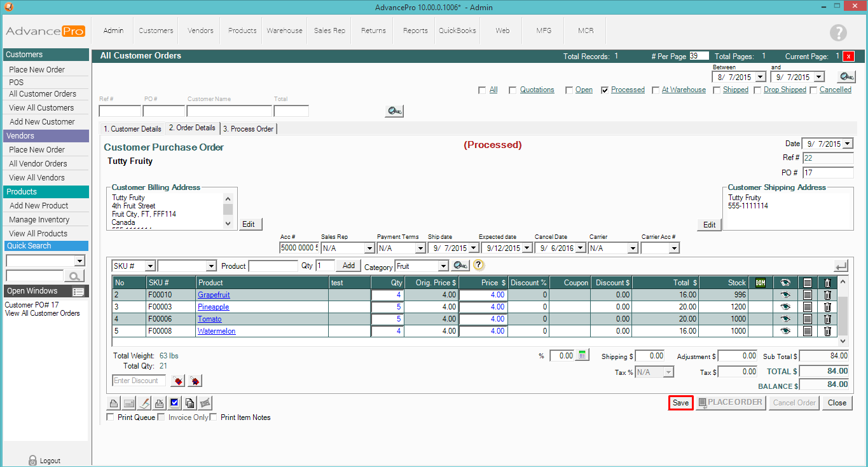The height and width of the screenshot is (467, 868).
Task: Click the magnifier button in Quick Search
Action: click(75, 276)
